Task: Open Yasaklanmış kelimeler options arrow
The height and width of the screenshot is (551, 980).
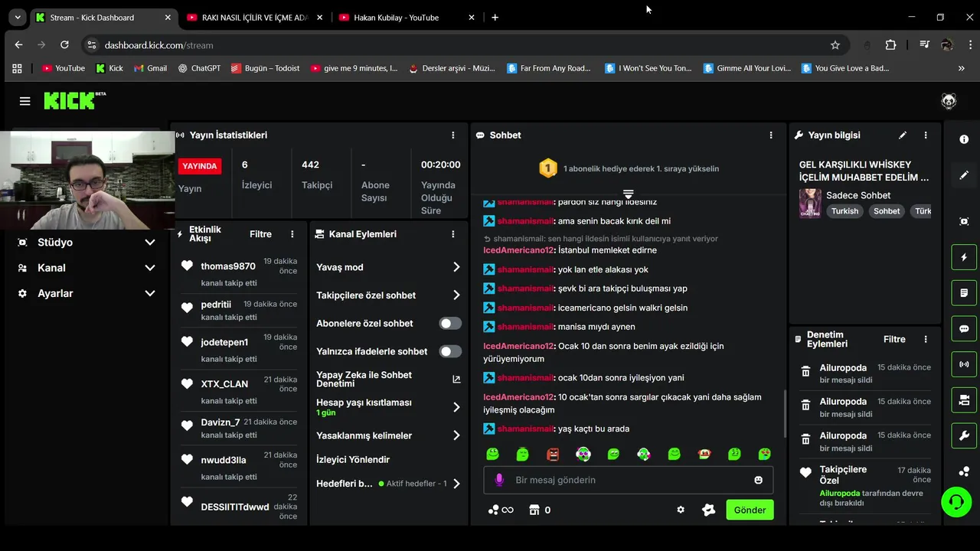Action: point(456,435)
